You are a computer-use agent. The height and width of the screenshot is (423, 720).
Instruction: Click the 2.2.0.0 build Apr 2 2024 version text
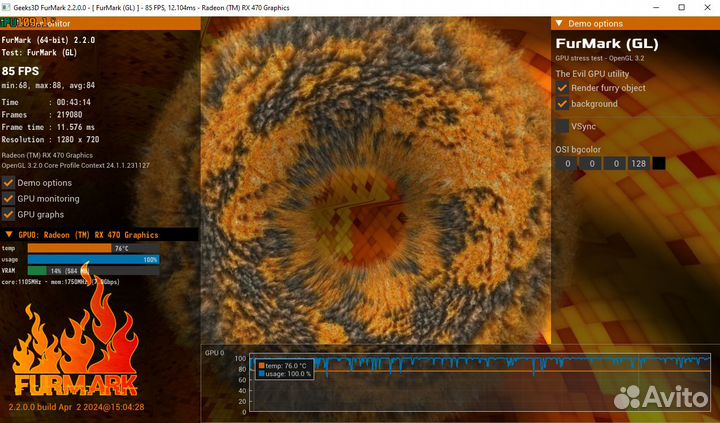coord(76,407)
